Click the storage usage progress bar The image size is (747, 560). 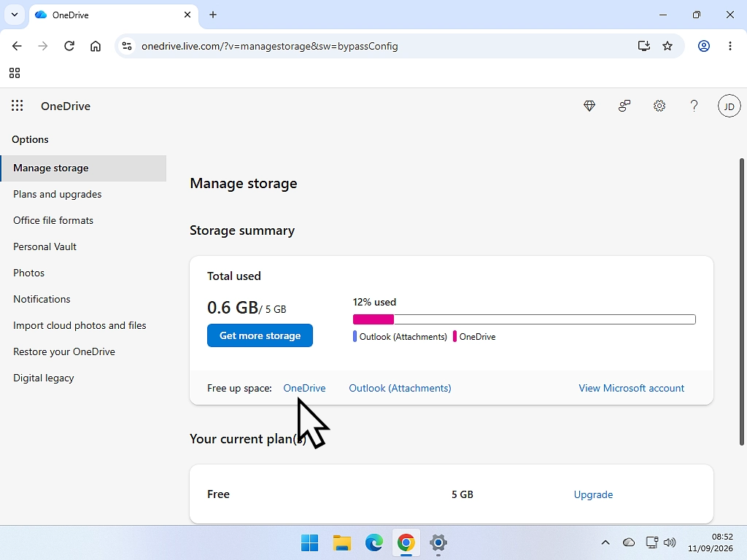[x=524, y=319]
